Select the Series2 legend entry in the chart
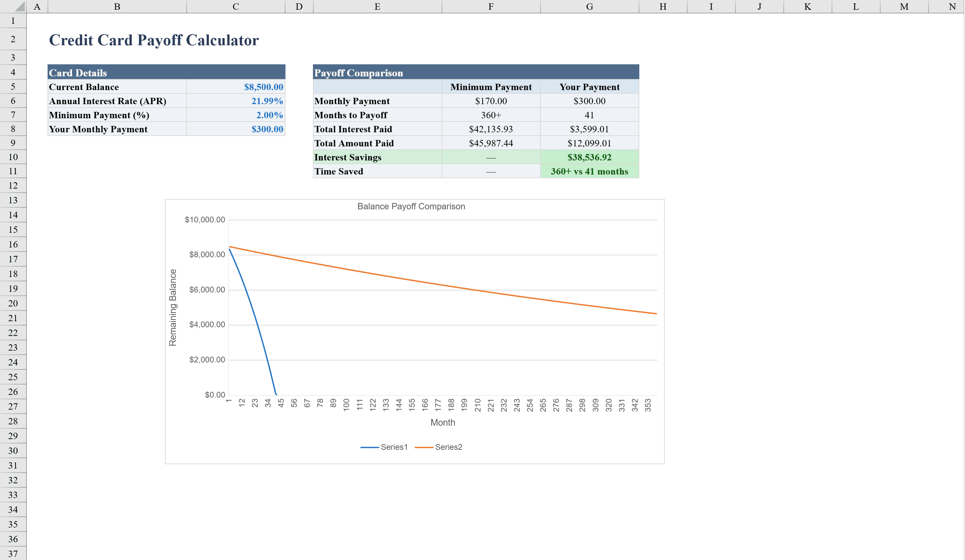The width and height of the screenshot is (965, 560). (x=449, y=447)
